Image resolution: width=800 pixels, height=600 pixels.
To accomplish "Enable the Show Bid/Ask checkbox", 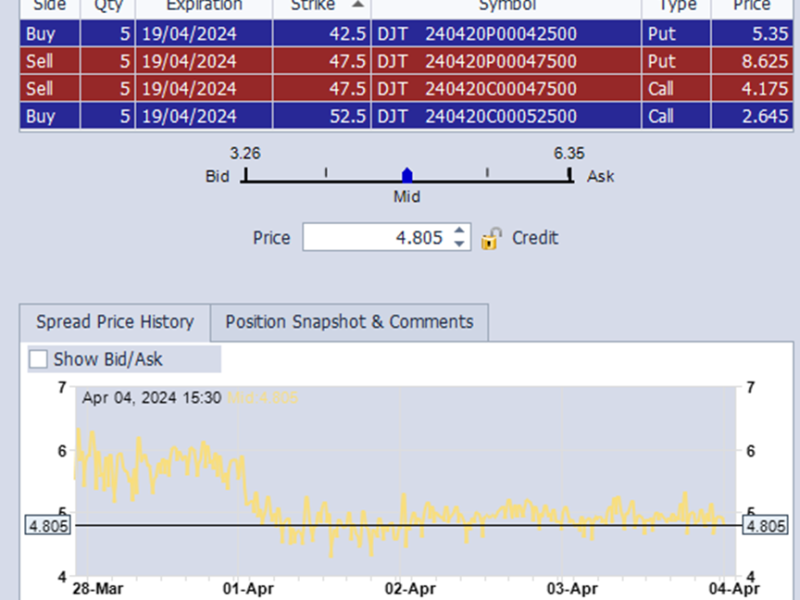I will pyautogui.click(x=39, y=359).
